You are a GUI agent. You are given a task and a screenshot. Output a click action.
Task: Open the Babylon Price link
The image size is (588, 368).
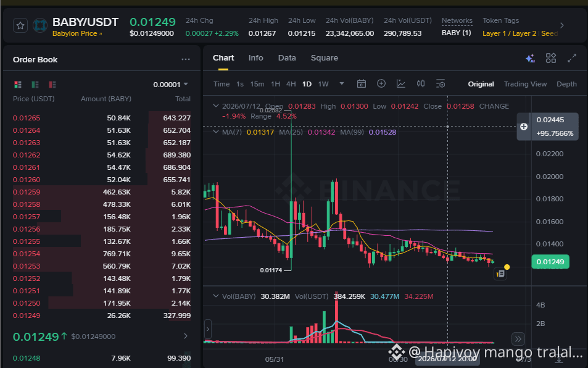(77, 33)
